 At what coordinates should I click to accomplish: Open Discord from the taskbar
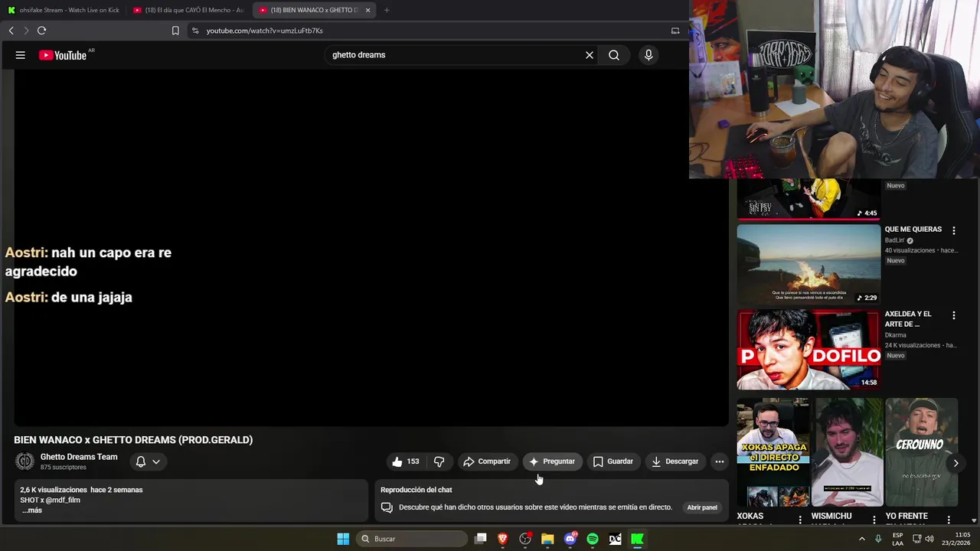(x=570, y=539)
